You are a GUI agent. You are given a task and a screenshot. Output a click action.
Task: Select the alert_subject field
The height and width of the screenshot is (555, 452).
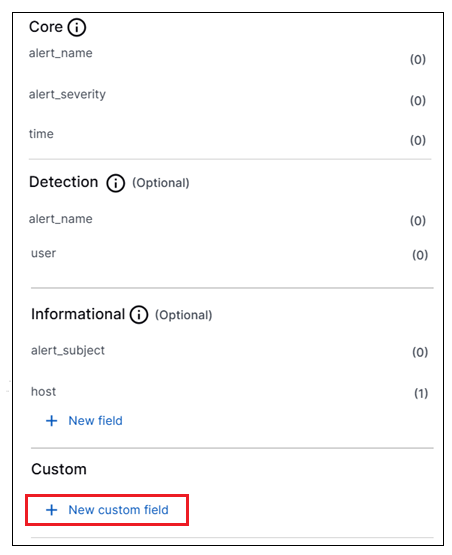[x=68, y=351]
